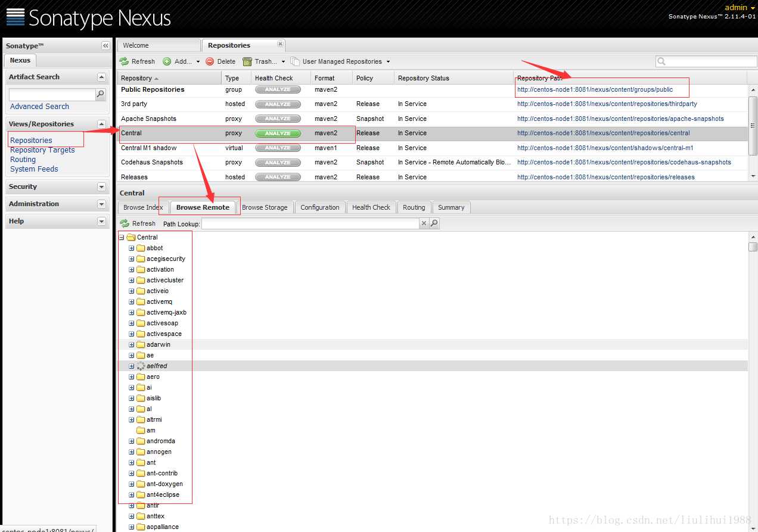
Task: Open the Public Repositories path URL
Action: pos(595,89)
